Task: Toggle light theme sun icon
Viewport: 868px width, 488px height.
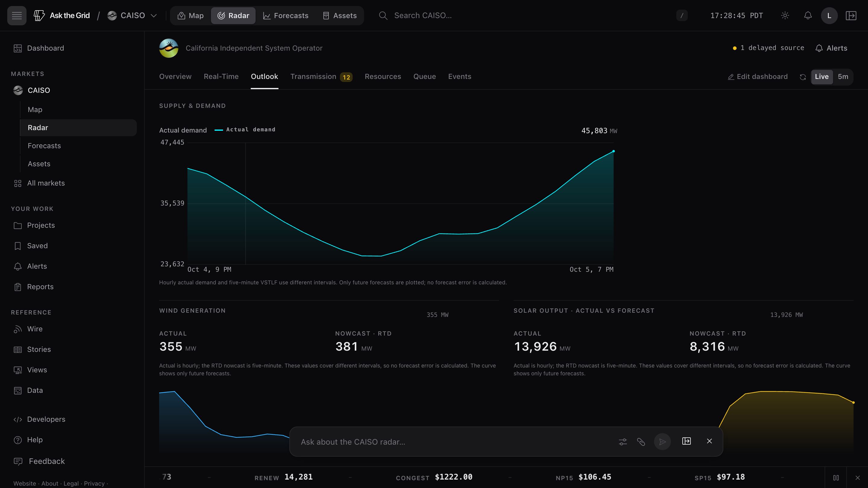Action: [x=785, y=15]
